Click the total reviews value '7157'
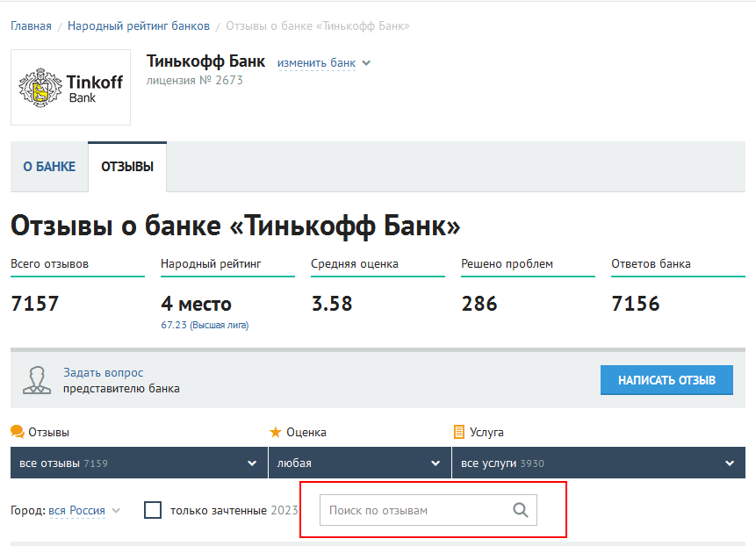The image size is (756, 546). point(35,304)
